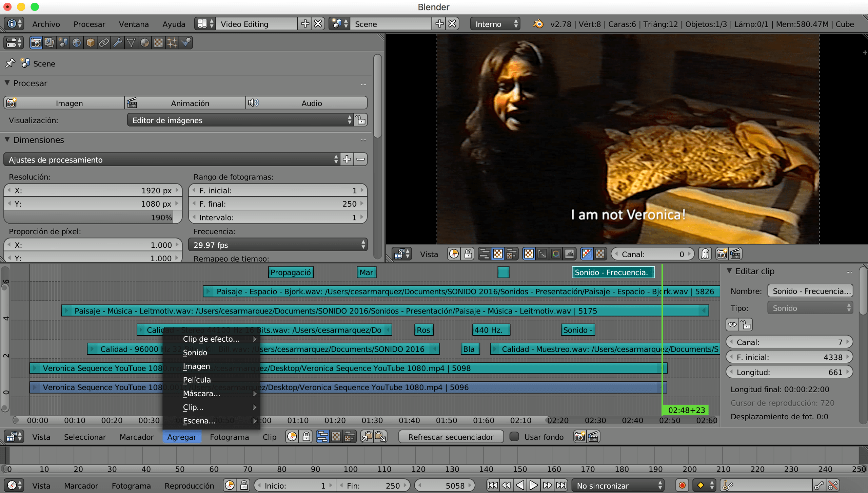Open the checkered Texture properties icon
Viewport: 868px width, 493px height.
pos(158,42)
